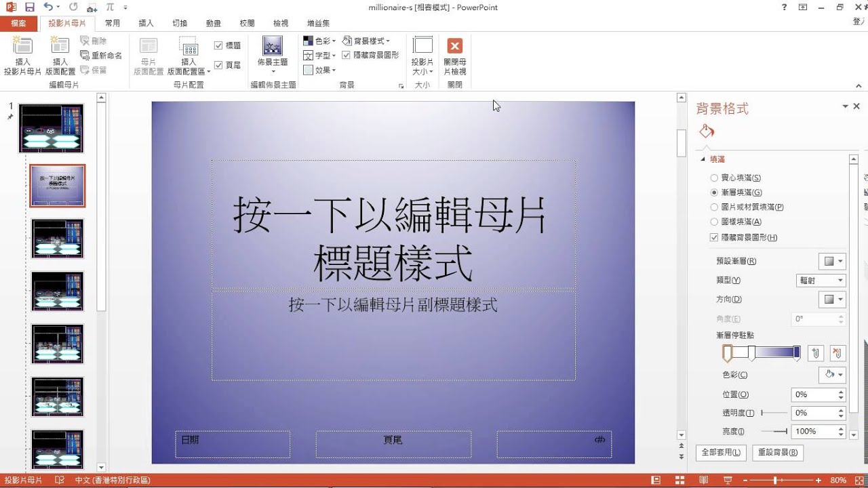Select 漸層填滿(G) gradient fill option
The width and height of the screenshot is (868, 488).
tap(736, 192)
